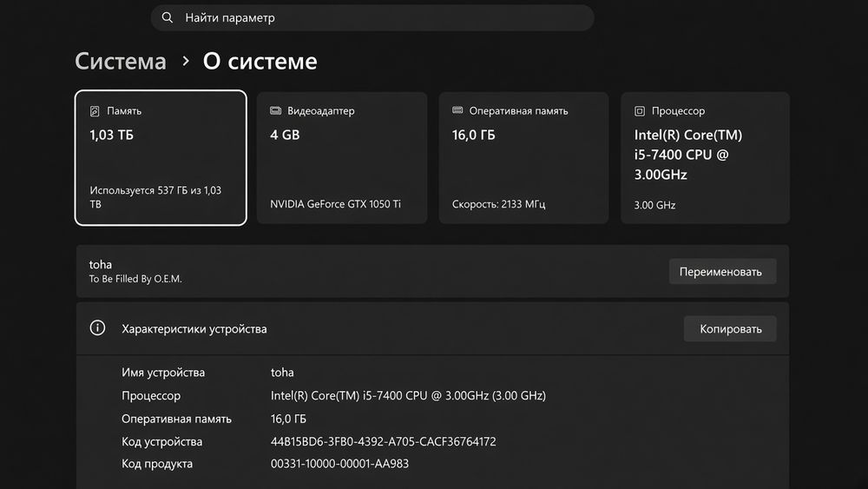Click 'To Be Filled By O.E.M.' text

(x=135, y=279)
